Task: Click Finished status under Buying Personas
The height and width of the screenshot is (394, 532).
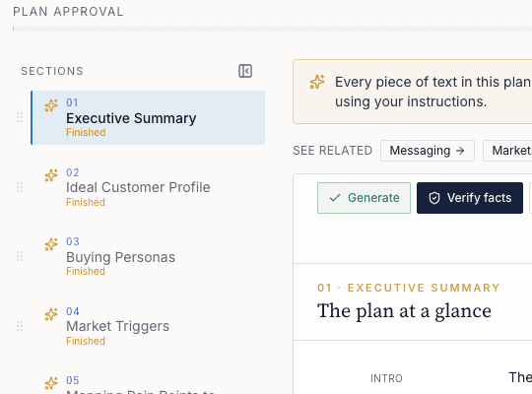Action: coord(86,271)
